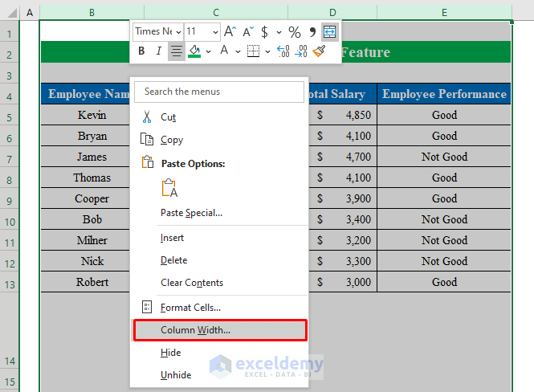The height and width of the screenshot is (392, 534).
Task: Click the Not Good cell in James's row
Action: [x=444, y=157]
